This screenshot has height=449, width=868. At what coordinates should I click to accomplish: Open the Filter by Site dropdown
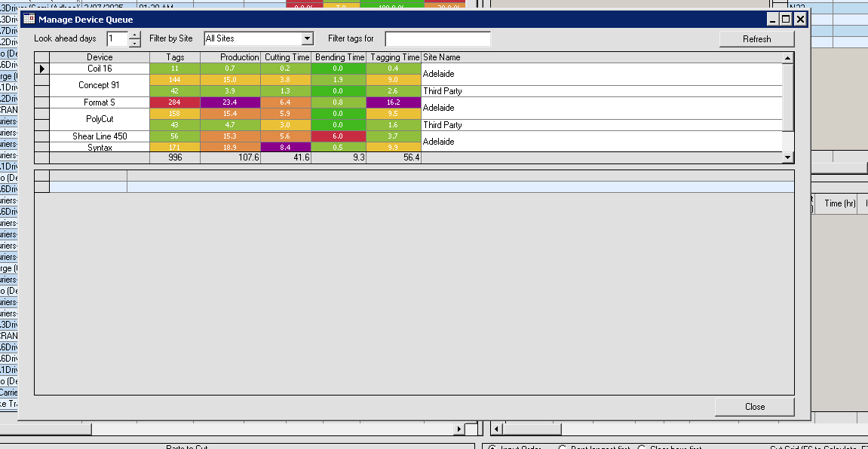(x=307, y=38)
